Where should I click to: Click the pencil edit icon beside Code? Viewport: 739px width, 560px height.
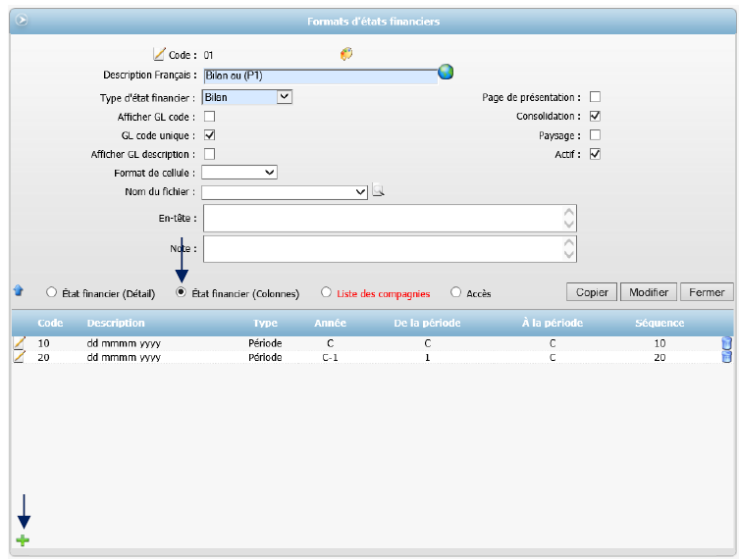(x=160, y=55)
